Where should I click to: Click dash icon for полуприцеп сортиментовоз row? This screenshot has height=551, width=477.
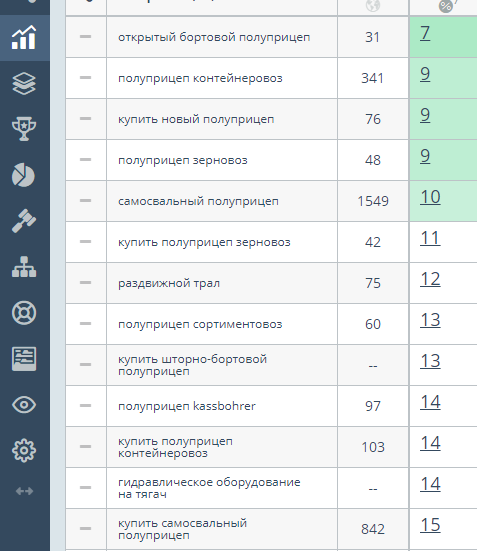[85, 324]
